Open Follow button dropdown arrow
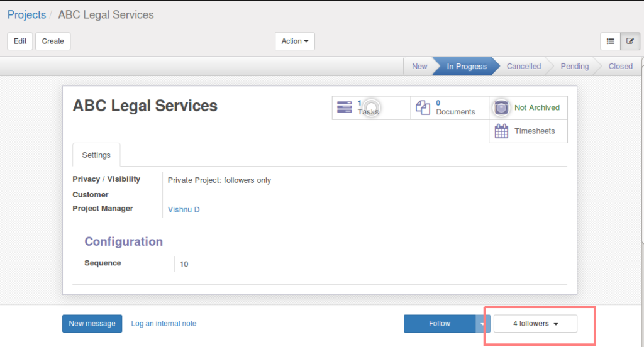Viewport: 644px width, 347px height. pyautogui.click(x=482, y=324)
